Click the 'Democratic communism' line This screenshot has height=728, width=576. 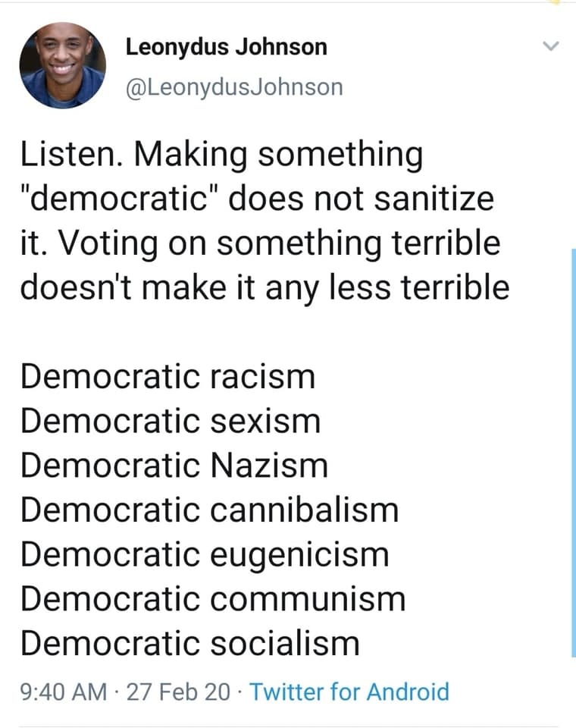(x=213, y=599)
